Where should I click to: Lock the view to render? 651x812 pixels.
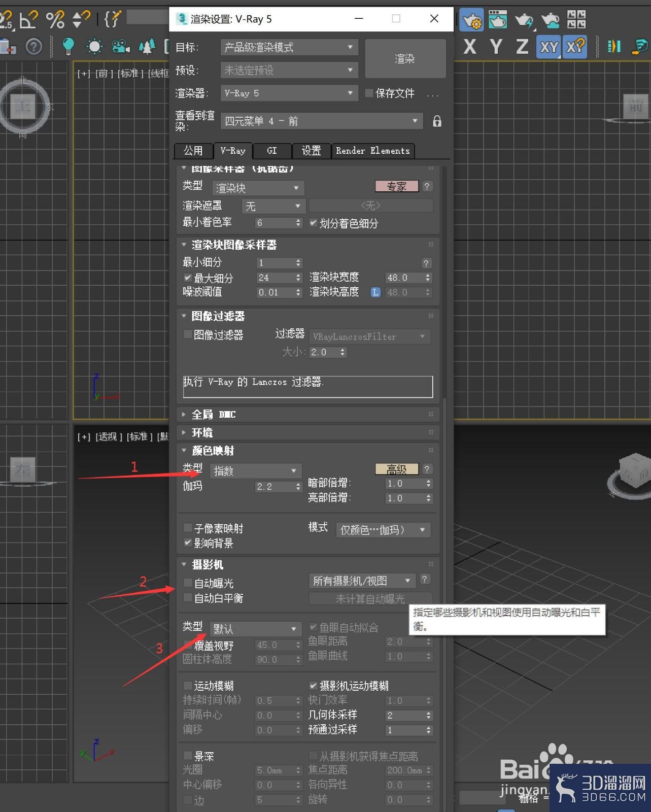point(437,121)
